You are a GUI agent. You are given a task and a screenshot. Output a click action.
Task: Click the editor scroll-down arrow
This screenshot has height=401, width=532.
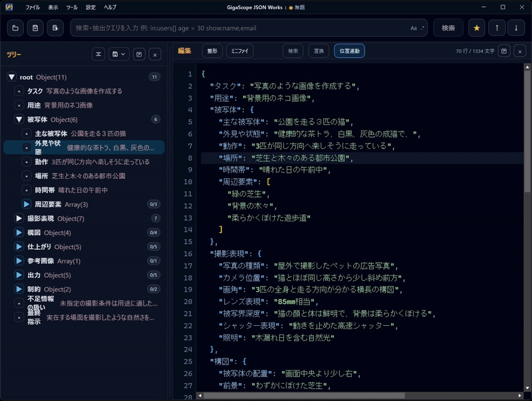tap(527, 388)
